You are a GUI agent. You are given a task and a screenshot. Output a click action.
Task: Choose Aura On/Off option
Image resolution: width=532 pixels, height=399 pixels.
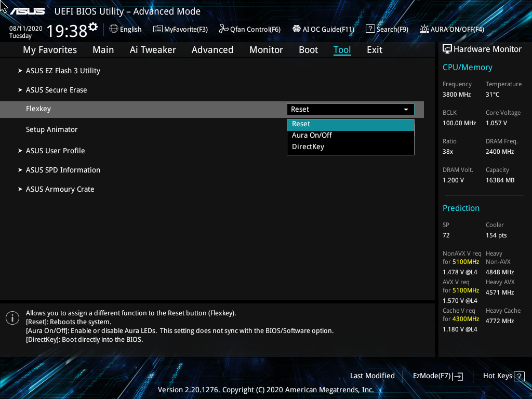[x=351, y=136]
